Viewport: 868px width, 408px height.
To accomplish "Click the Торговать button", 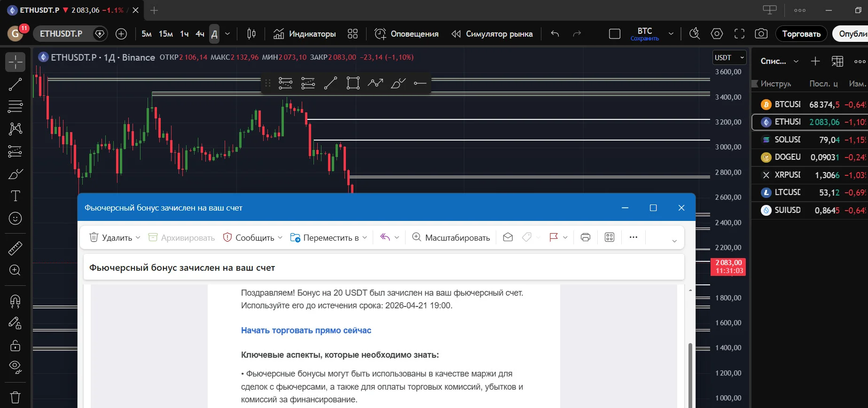I will click(x=801, y=34).
